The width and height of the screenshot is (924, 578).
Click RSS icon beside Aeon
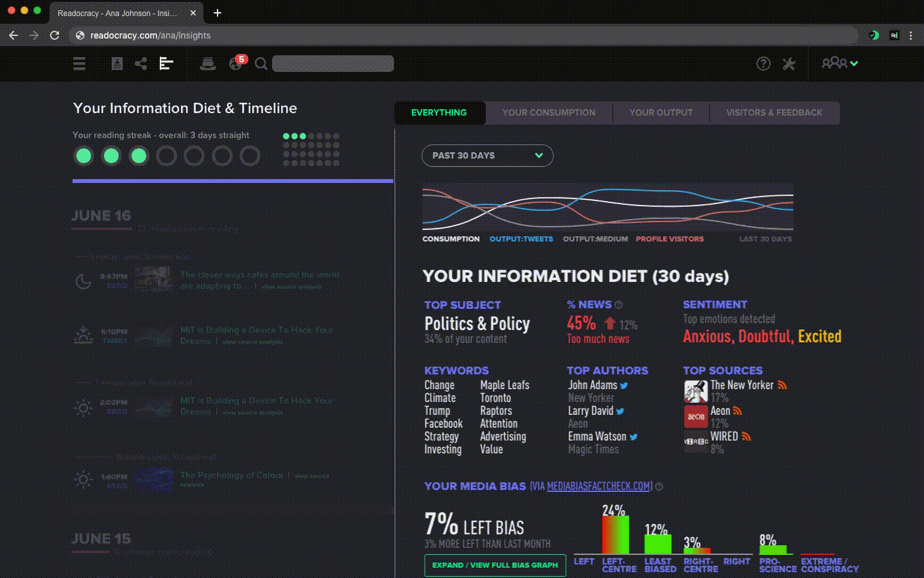pyautogui.click(x=737, y=411)
